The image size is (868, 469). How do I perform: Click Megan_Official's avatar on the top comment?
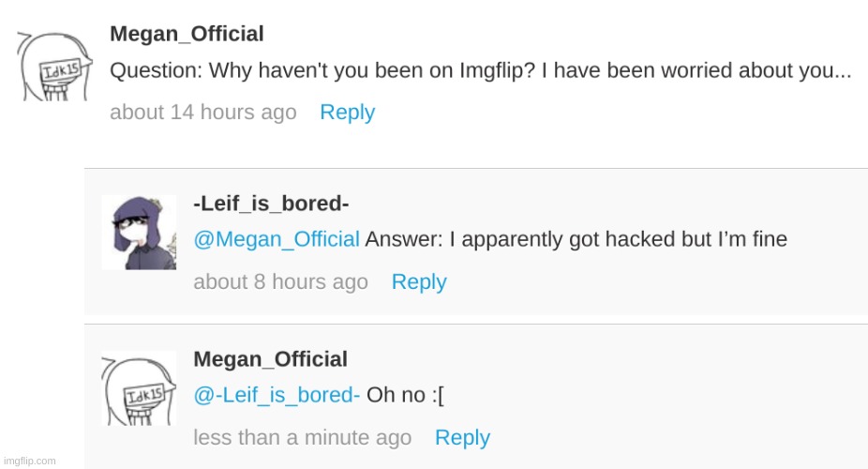tap(54, 66)
